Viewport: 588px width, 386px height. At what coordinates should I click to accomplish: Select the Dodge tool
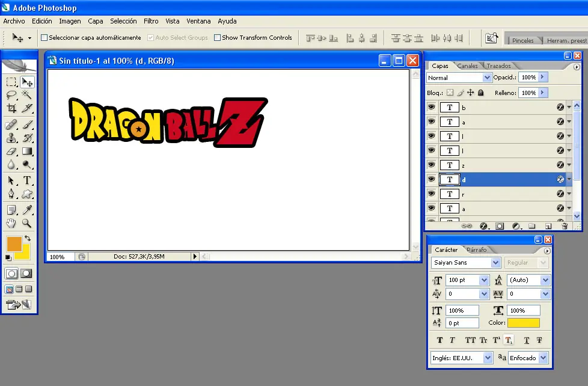coord(27,165)
